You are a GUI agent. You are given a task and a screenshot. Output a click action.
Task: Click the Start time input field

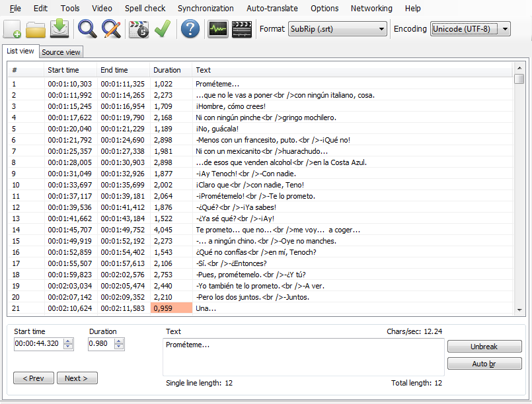click(38, 344)
